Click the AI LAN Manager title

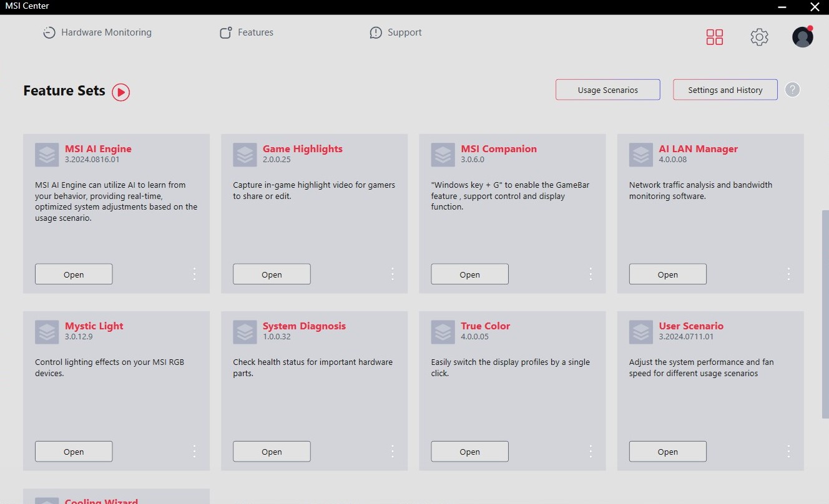[699, 149]
